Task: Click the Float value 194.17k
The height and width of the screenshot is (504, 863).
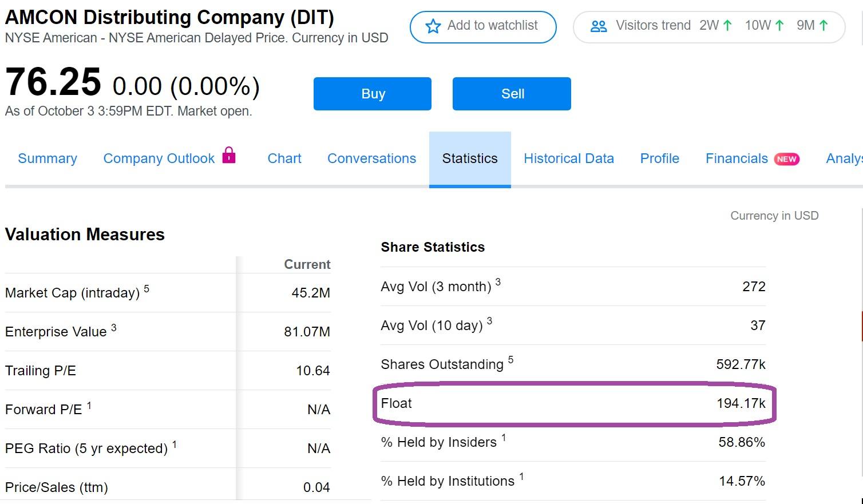Action: 741,403
